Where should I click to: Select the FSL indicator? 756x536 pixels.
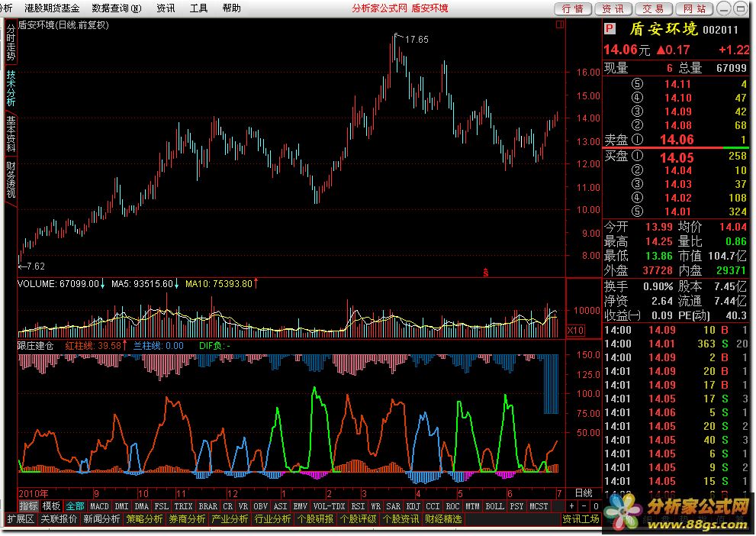click(161, 506)
